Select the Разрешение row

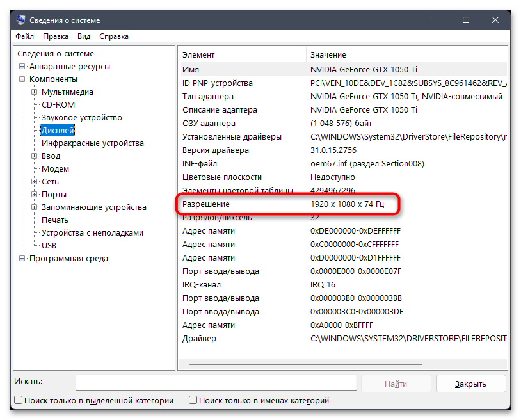(344, 204)
